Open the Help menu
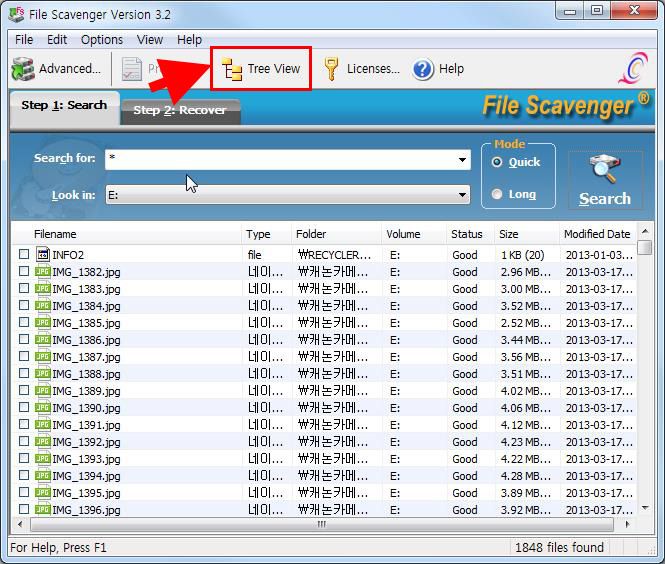The height and width of the screenshot is (564, 665). 189,40
